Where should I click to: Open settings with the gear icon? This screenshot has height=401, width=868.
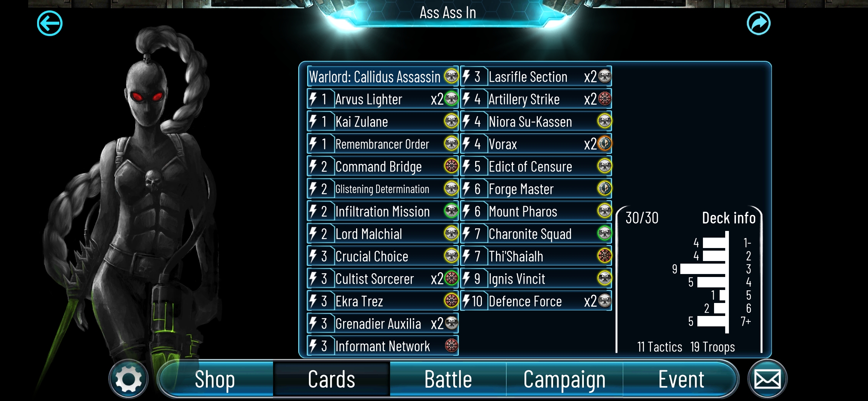tap(128, 379)
